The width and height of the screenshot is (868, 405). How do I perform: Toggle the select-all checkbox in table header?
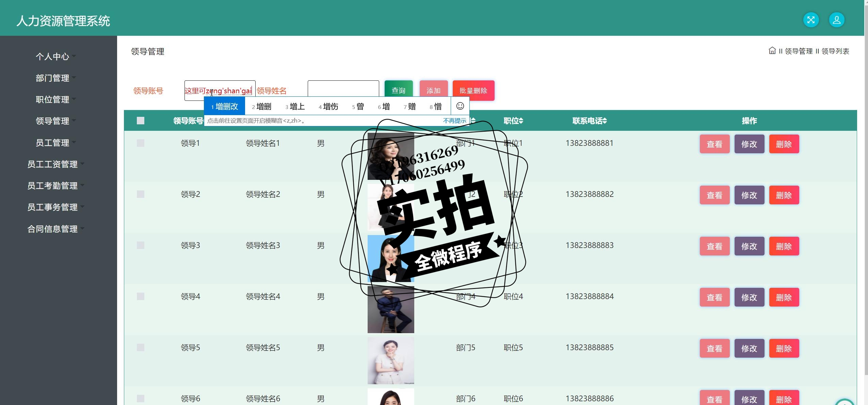pyautogui.click(x=141, y=121)
